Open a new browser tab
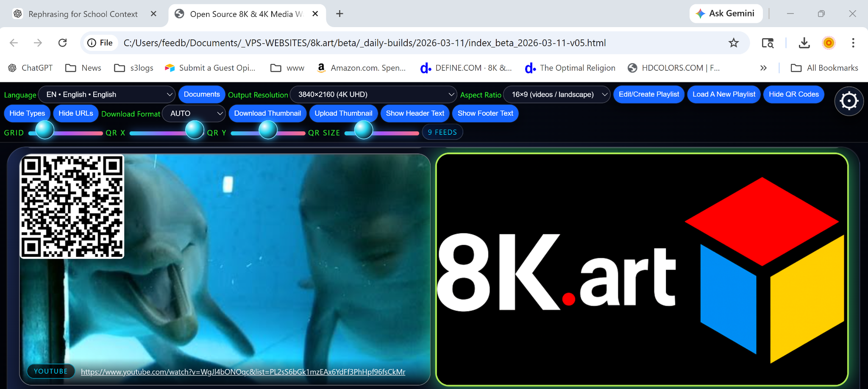Viewport: 868px width, 389px height. (x=339, y=14)
